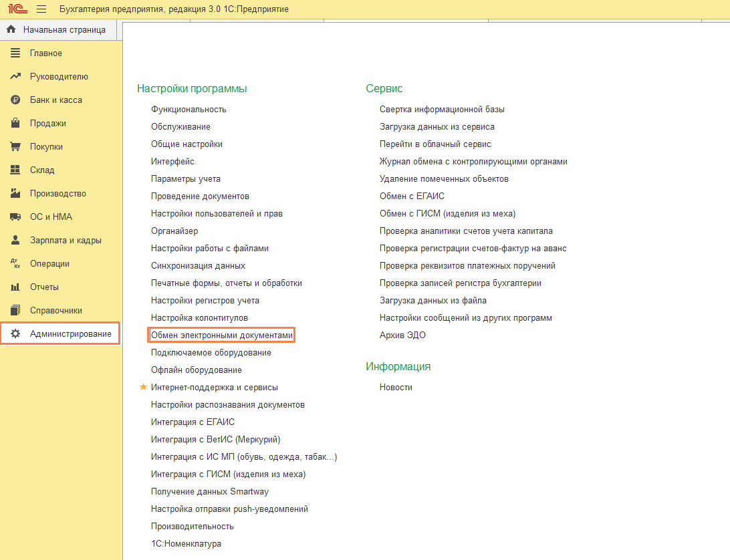Open Свертка информационной базы
The width and height of the screenshot is (730, 560).
442,110
